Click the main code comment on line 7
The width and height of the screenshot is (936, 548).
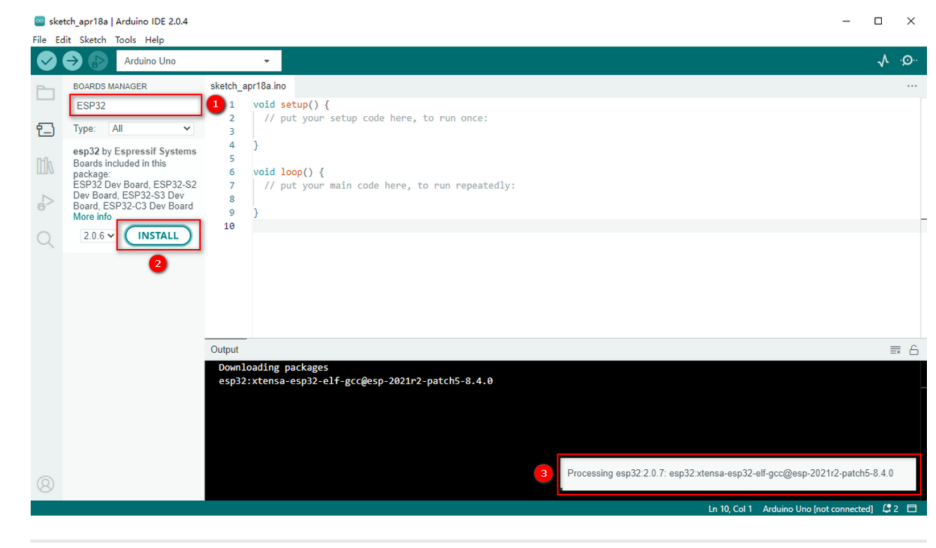pyautogui.click(x=390, y=186)
